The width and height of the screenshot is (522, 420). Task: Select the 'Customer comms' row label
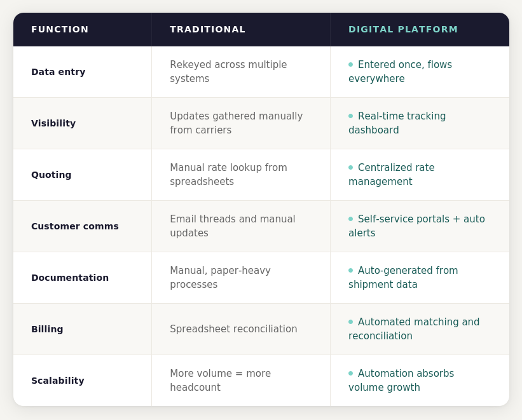[x=75, y=226]
